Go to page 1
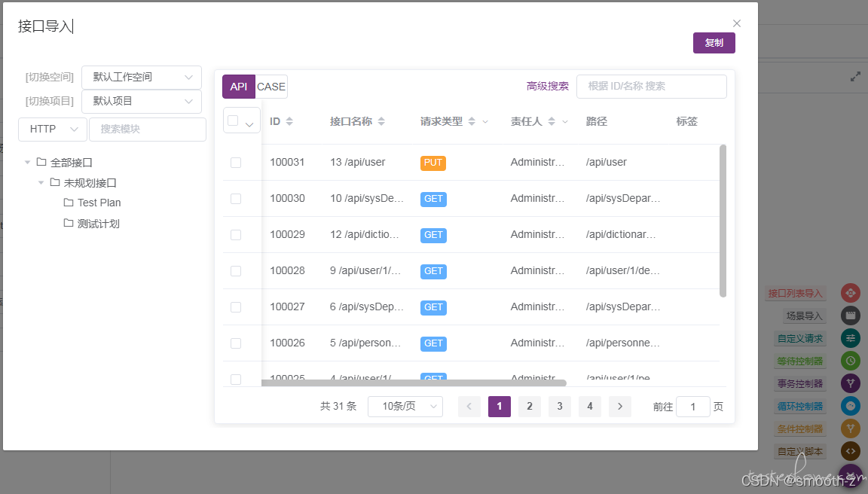The width and height of the screenshot is (868, 494). click(500, 407)
